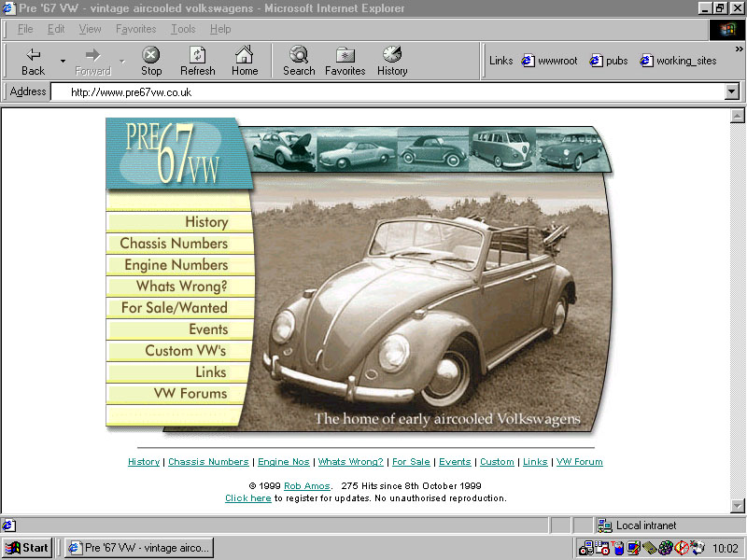Click the 'Click here' register link
Viewport: 747px width, 560px height.
point(247,498)
